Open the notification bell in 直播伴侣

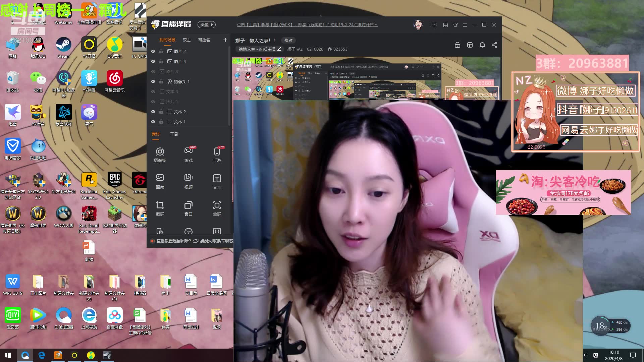point(482,45)
